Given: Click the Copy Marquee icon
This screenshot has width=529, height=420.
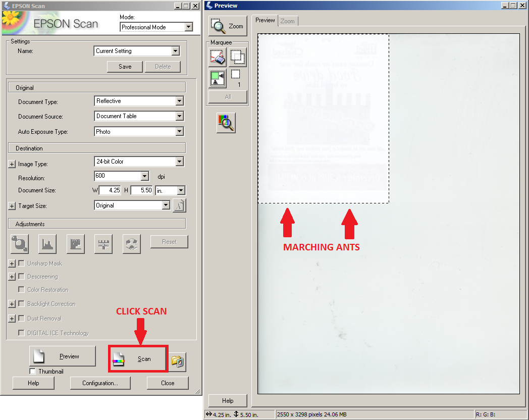Looking at the screenshot, I should [238, 57].
